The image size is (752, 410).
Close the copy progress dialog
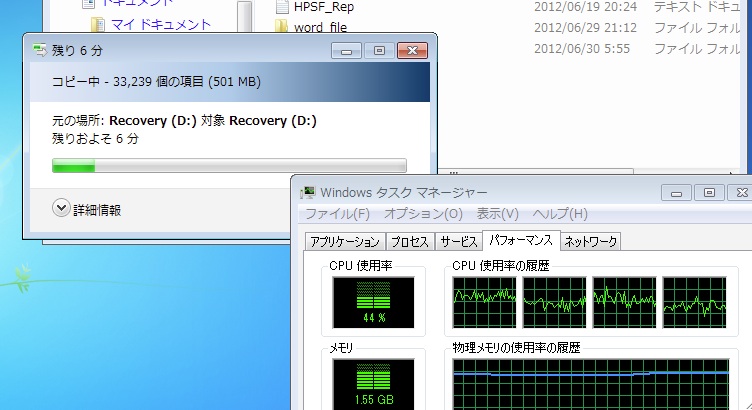(x=412, y=51)
